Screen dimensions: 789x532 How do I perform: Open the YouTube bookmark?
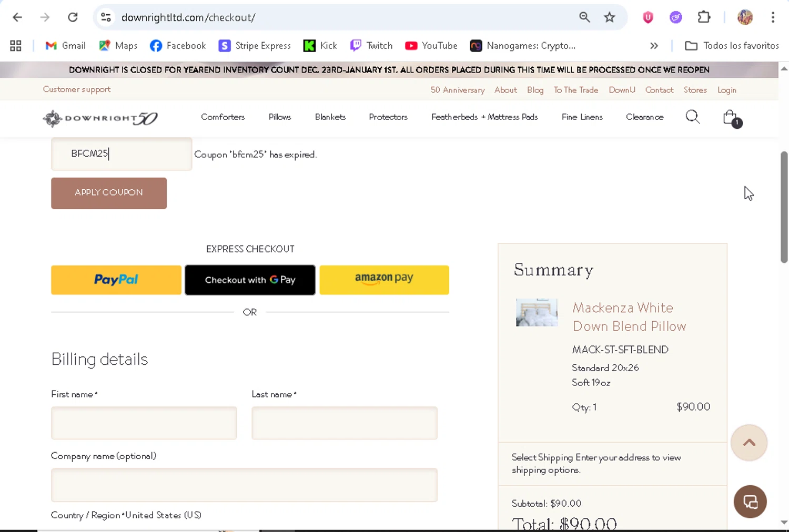click(431, 46)
